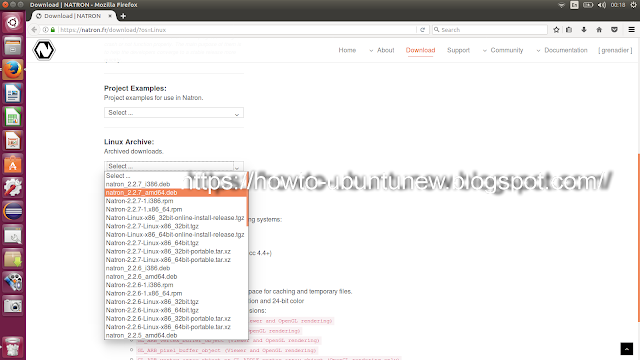Pick Natron-Linux-x86_64bit-online-install-release.tgz

coord(176,235)
